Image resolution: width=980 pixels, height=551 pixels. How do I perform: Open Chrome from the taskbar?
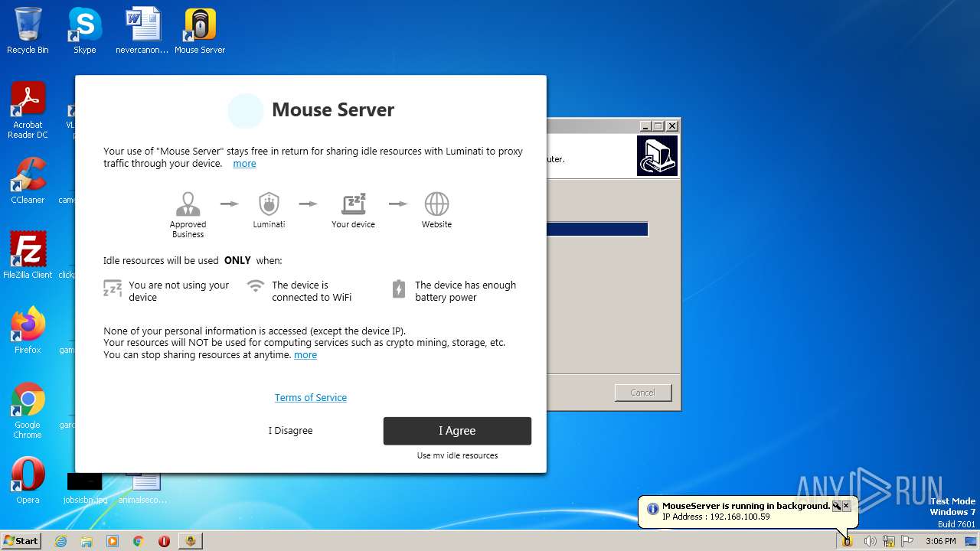tap(138, 541)
